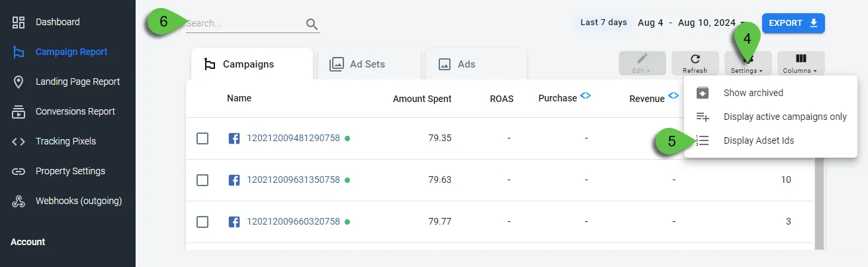Click the Campaign Report cart icon
Screen dimensions: 868x267
pyautogui.click(x=19, y=52)
